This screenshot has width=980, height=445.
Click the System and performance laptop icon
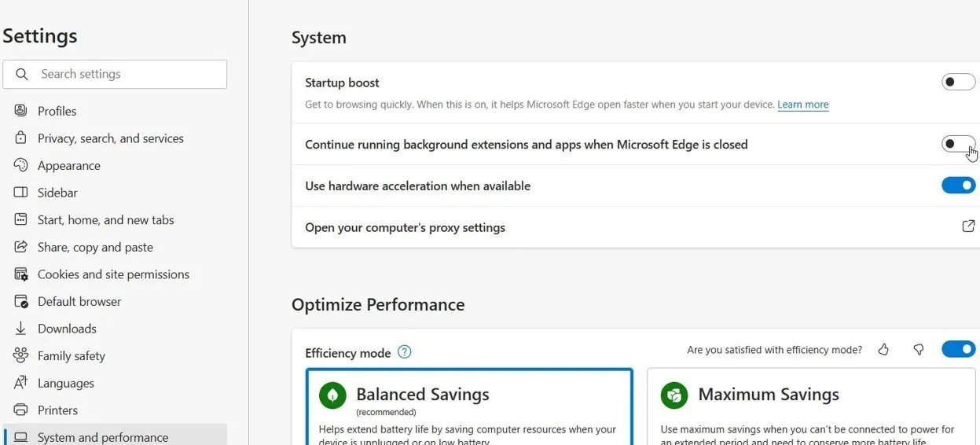[x=21, y=437]
